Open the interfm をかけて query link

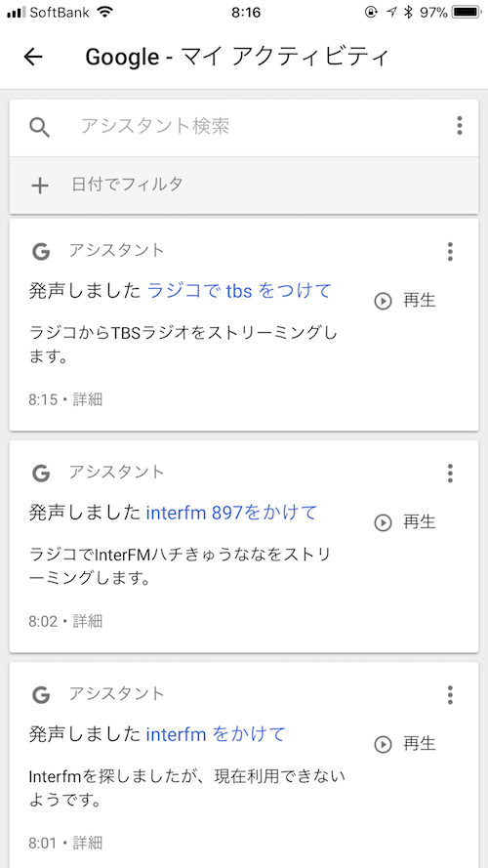(x=216, y=734)
